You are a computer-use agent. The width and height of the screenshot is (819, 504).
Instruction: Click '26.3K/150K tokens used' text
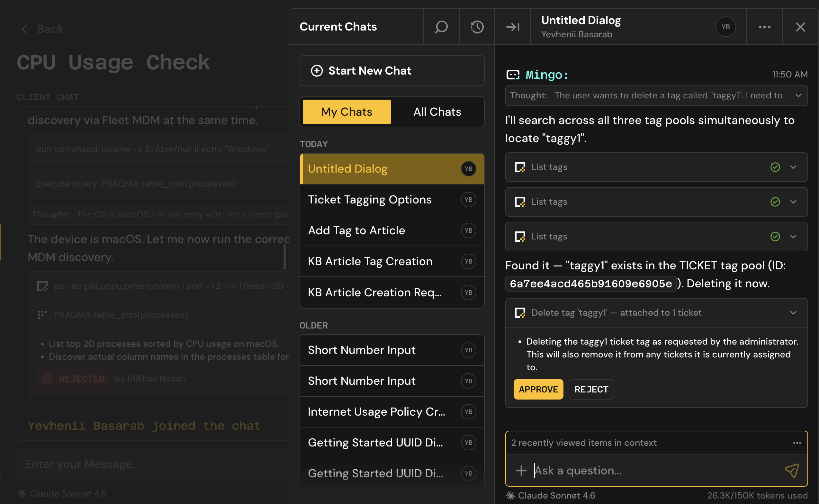[x=757, y=495]
